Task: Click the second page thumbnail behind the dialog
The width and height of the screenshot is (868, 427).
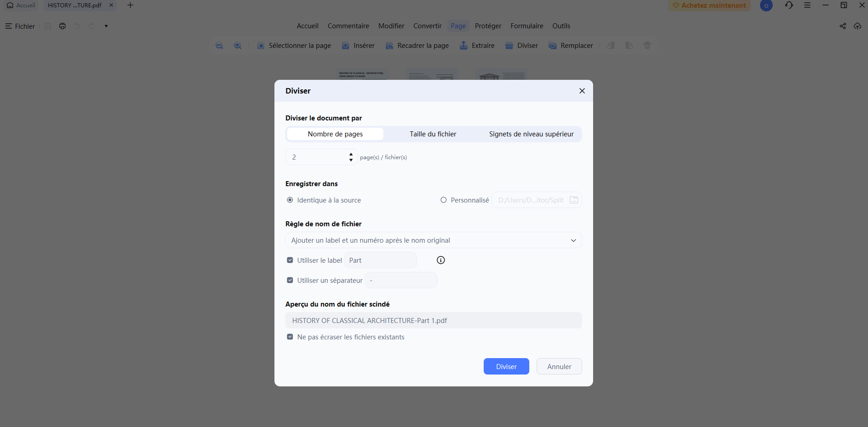Action: pos(432,74)
